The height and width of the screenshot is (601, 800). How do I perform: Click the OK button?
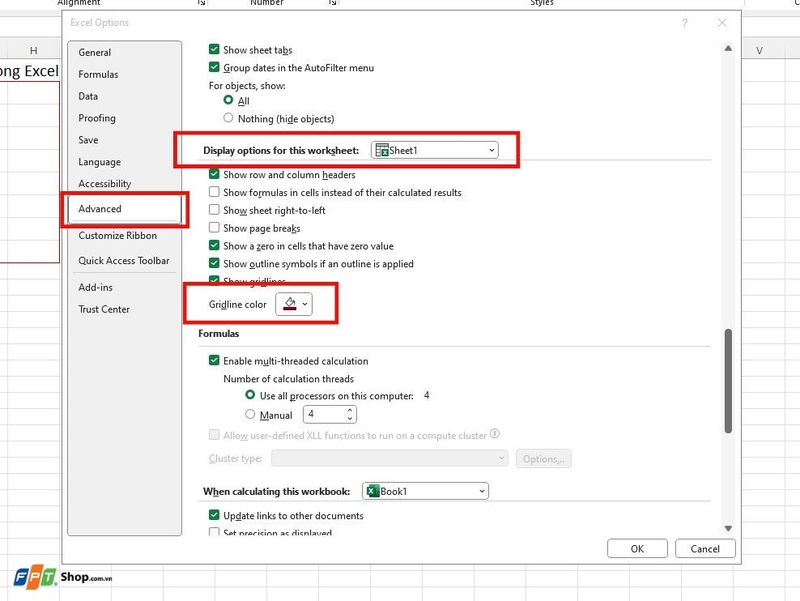coord(637,548)
